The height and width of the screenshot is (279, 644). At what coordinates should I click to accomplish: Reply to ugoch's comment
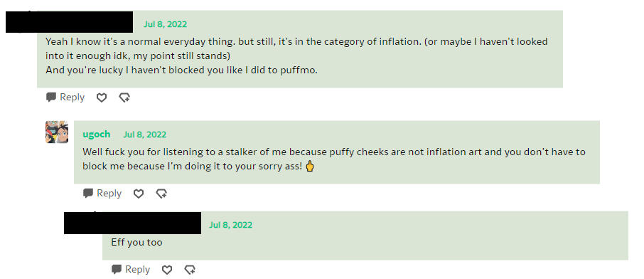coord(102,193)
